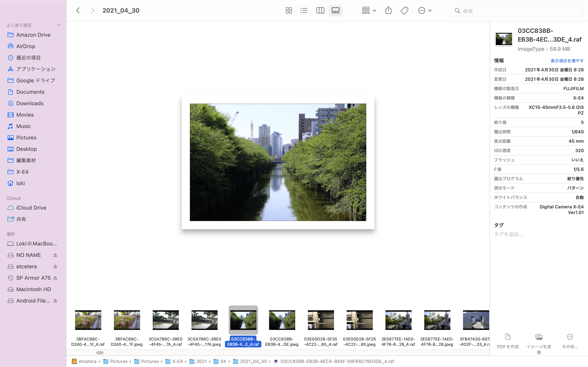This screenshot has height=367, width=588.
Task: Switch to list view
Action: pyautogui.click(x=304, y=10)
